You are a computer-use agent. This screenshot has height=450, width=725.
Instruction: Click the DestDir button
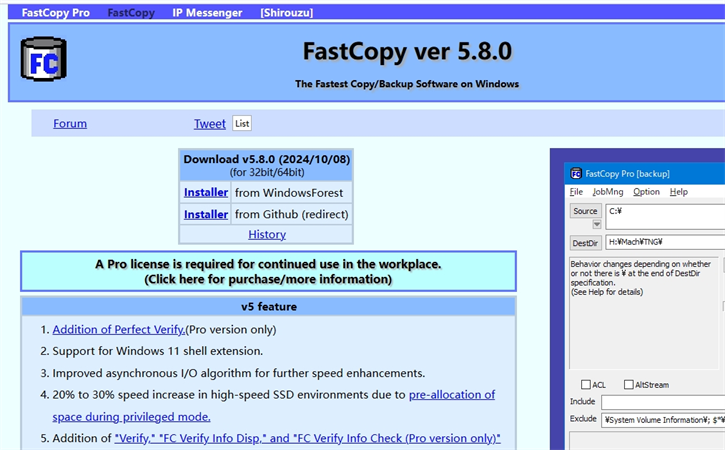585,243
